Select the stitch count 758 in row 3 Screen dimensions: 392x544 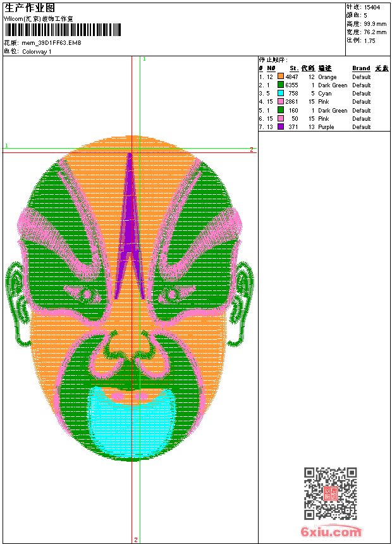click(x=293, y=94)
